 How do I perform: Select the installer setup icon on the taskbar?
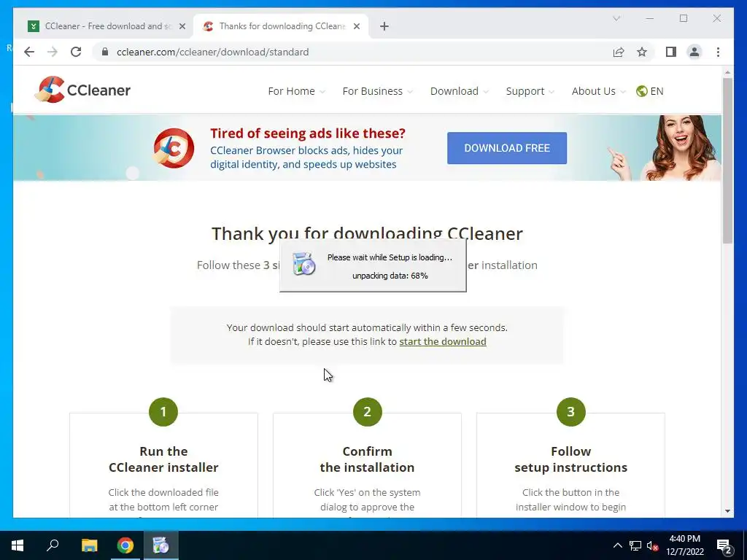tap(161, 545)
